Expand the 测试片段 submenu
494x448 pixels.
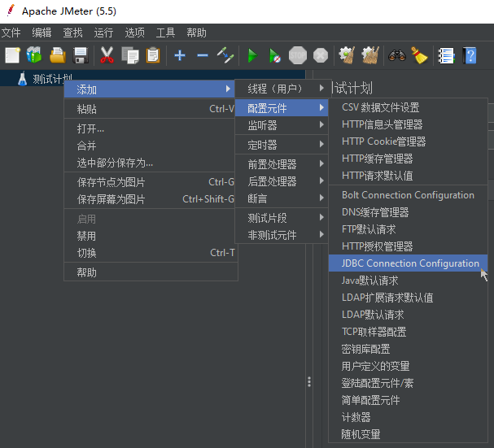282,218
